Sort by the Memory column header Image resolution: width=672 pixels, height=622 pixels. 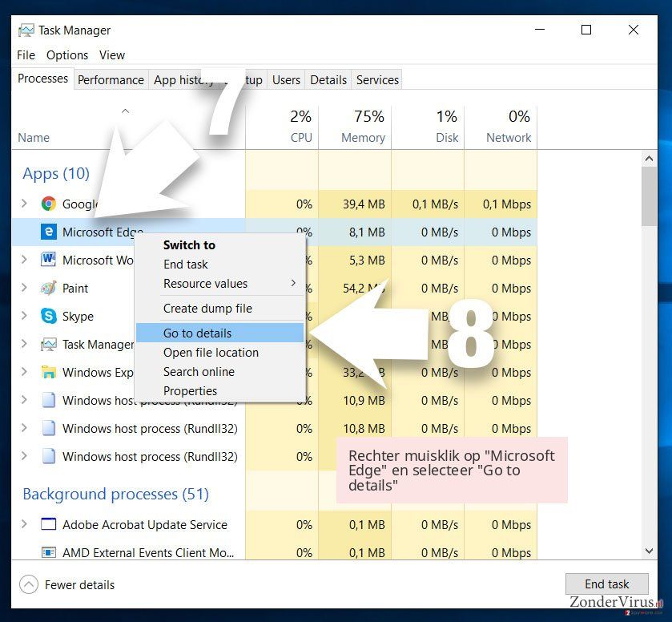click(355, 127)
